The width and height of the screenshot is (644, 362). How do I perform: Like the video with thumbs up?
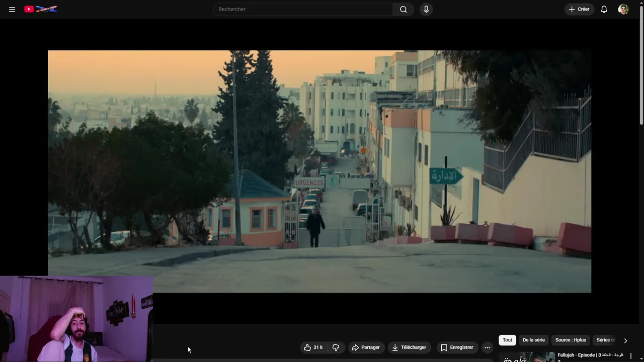[x=313, y=347]
